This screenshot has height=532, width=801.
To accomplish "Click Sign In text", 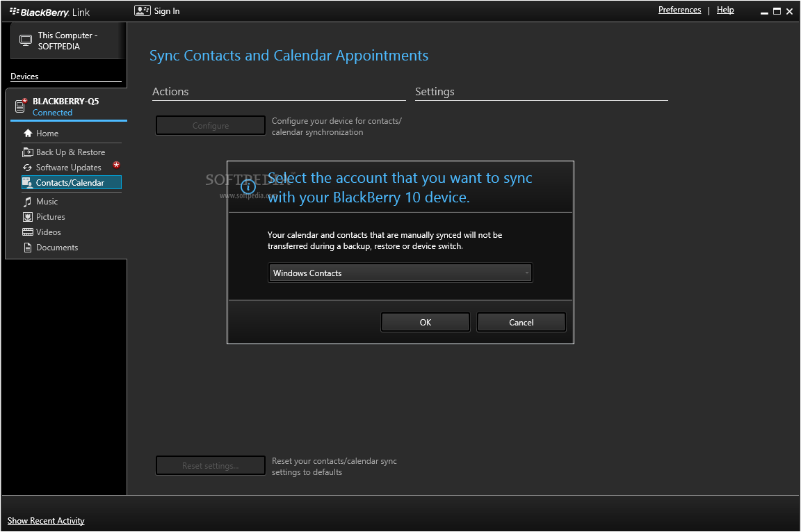I will pyautogui.click(x=167, y=10).
